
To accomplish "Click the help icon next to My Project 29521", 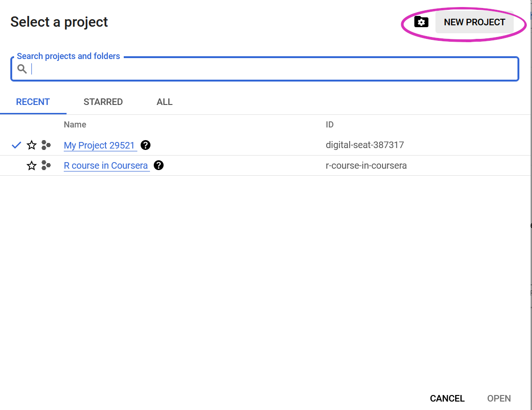I will click(x=145, y=145).
